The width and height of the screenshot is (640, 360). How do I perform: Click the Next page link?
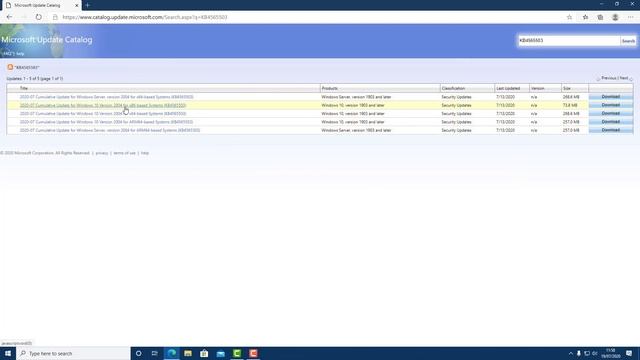coord(624,78)
